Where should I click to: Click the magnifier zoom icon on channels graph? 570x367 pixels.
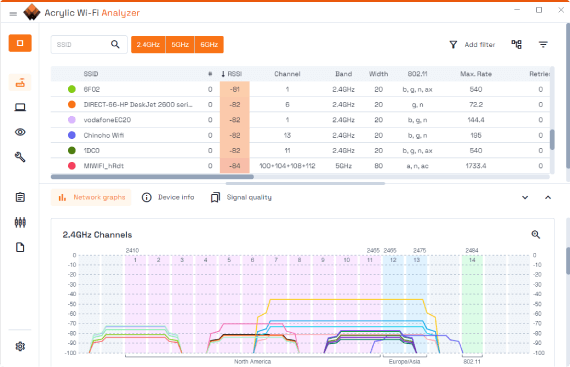pyautogui.click(x=535, y=234)
